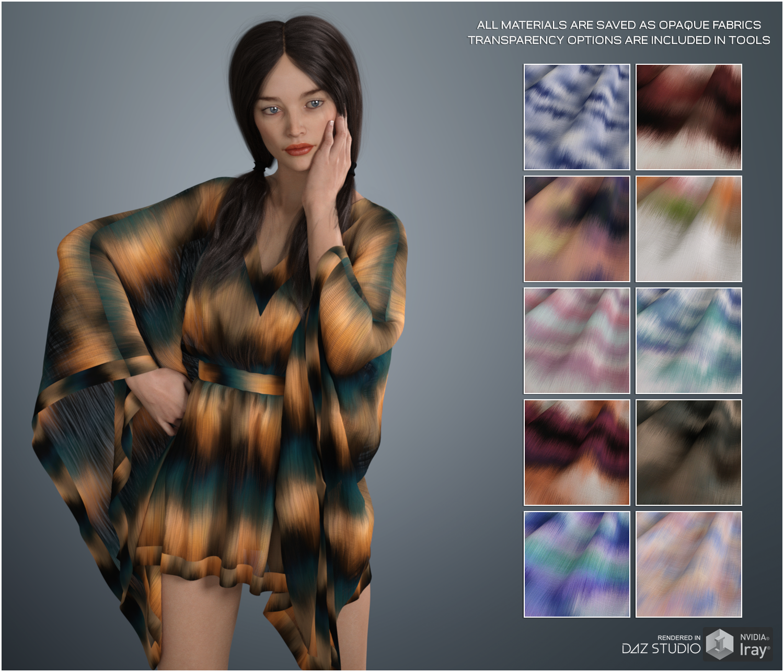Click the 'RENDERED IN' label
Image resolution: width=784 pixels, height=672 pixels.
tap(679, 638)
